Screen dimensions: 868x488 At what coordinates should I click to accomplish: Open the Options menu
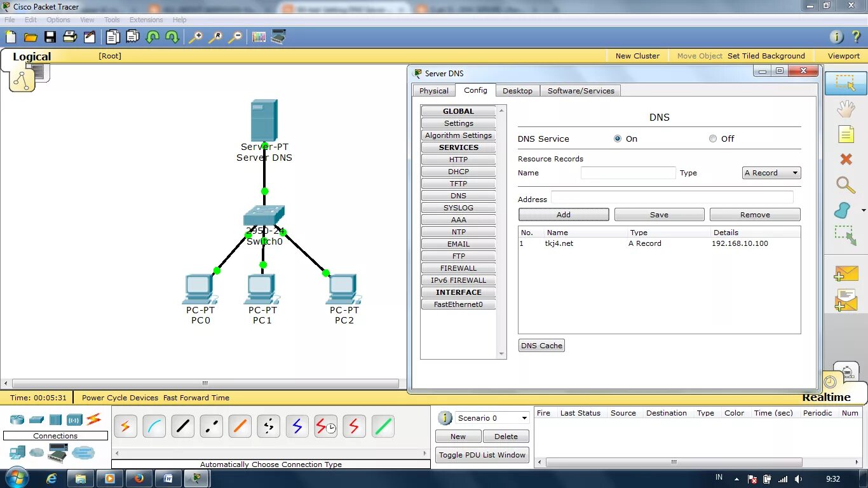[x=58, y=20]
